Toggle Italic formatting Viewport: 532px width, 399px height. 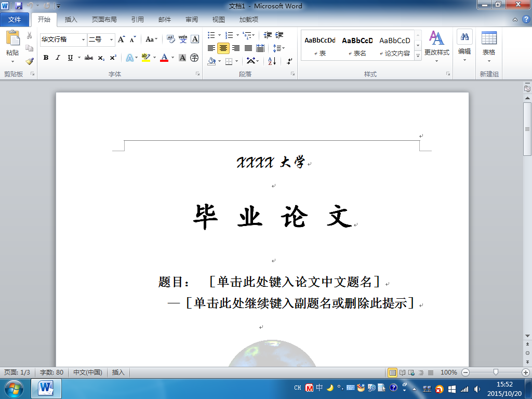(x=58, y=58)
